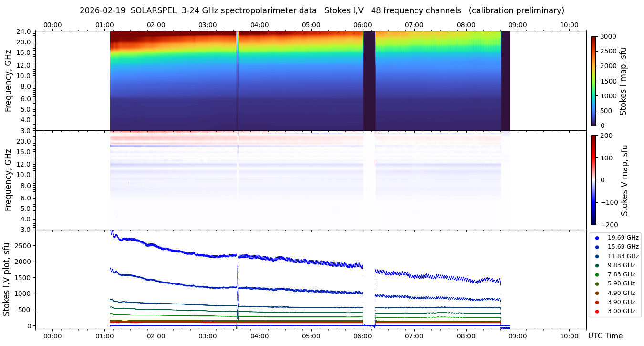Screen dimensions: 644x346
Task: Click the 11.83 GHz legend marker dot
Action: click(x=597, y=256)
